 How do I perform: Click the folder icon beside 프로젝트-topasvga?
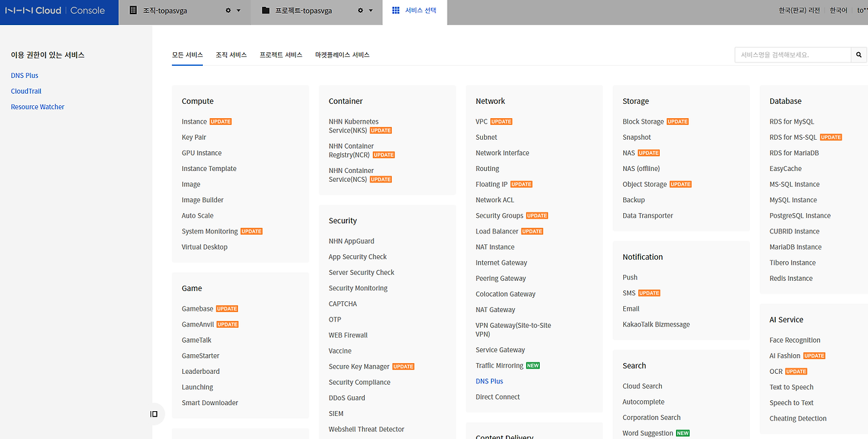[265, 11]
